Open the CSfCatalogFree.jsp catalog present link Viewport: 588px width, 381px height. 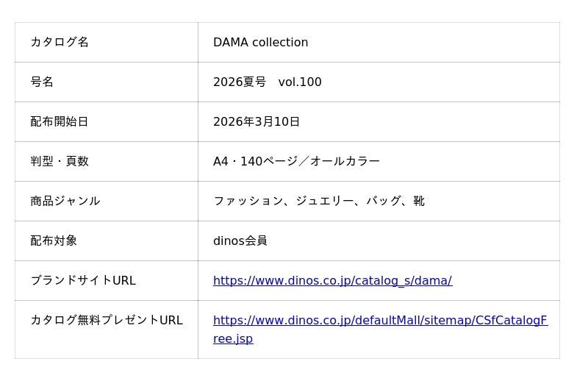(x=380, y=320)
